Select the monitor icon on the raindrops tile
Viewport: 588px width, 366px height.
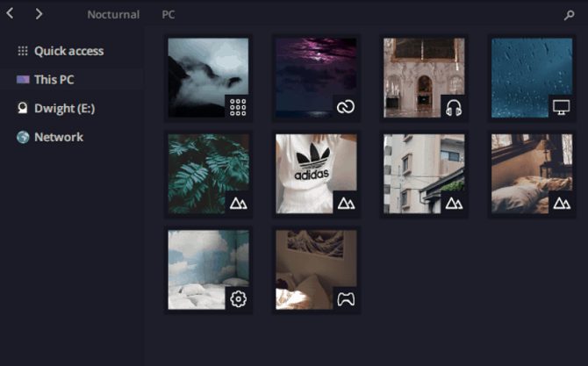[x=561, y=107]
